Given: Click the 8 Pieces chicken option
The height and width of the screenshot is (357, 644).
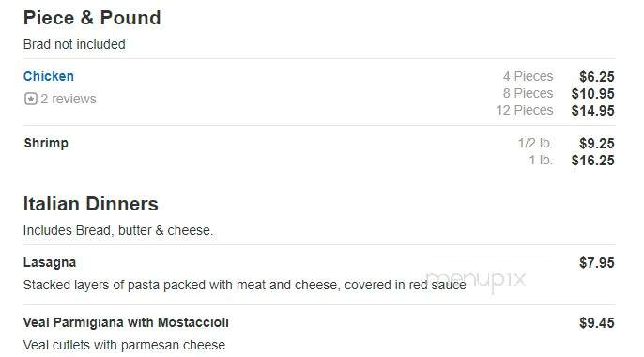Looking at the screenshot, I should (529, 93).
